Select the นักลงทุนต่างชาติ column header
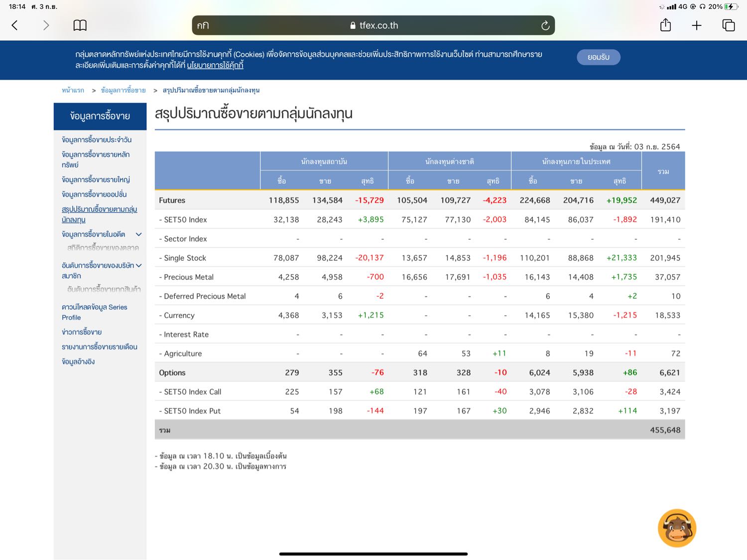 [x=450, y=161]
